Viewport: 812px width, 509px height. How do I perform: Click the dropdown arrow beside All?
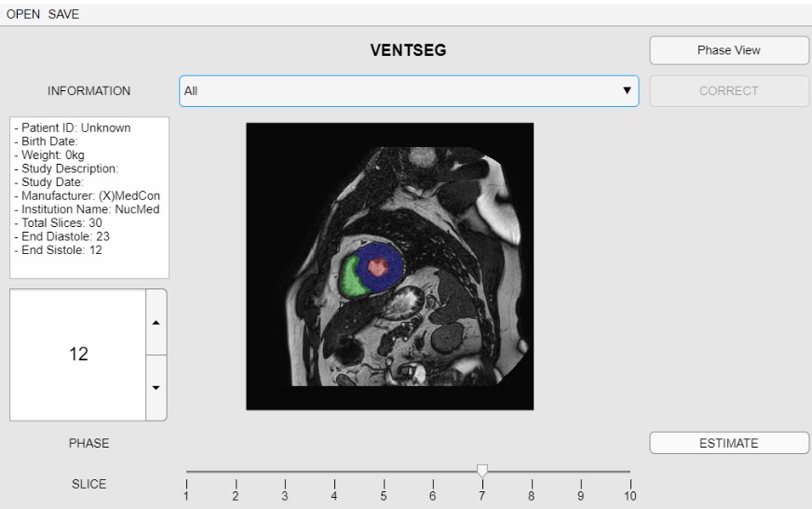pos(627,91)
